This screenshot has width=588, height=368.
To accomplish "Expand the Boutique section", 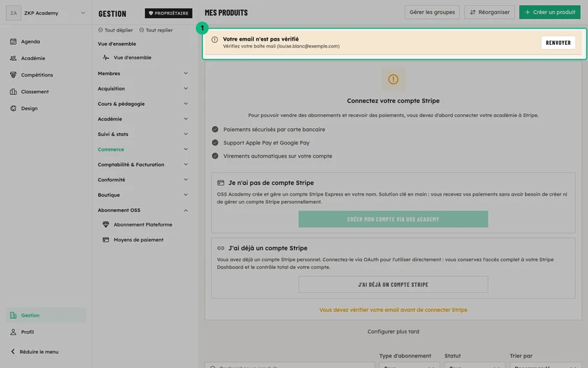I will (x=185, y=195).
